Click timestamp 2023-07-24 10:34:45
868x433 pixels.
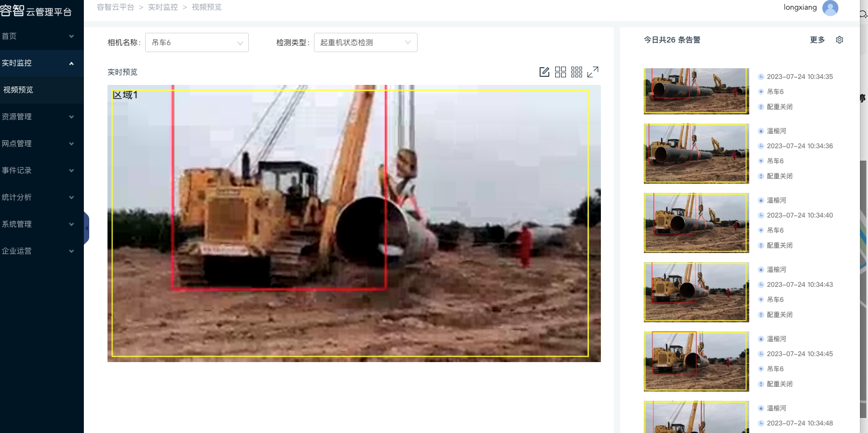[800, 354]
